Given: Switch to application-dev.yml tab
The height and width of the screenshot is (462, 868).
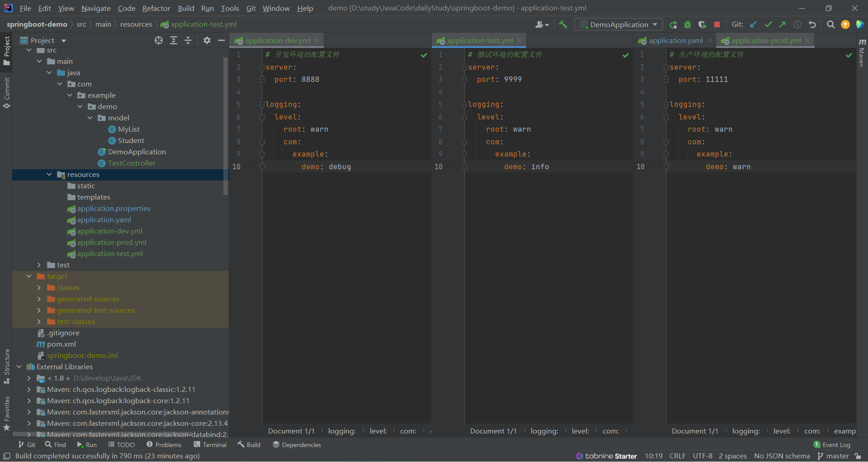Looking at the screenshot, I should pyautogui.click(x=278, y=40).
